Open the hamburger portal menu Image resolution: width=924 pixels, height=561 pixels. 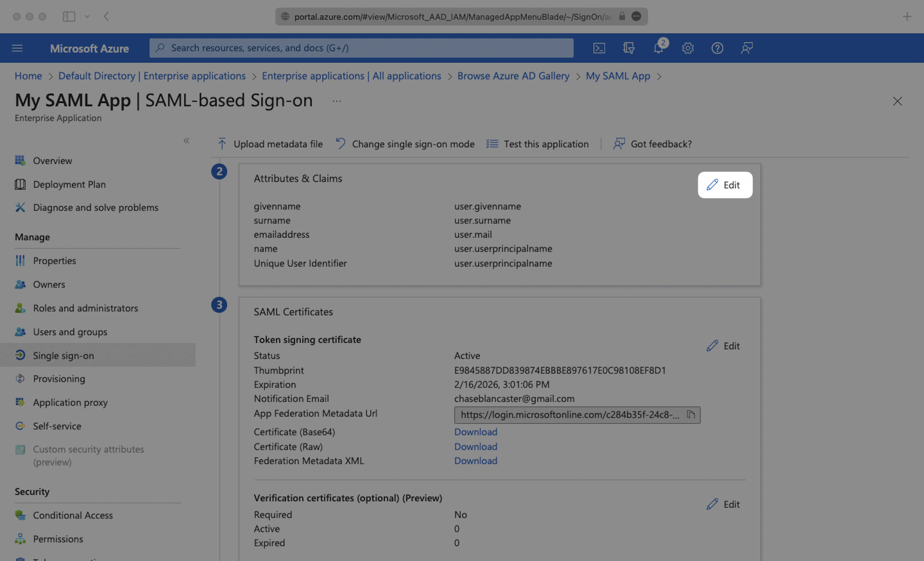click(17, 48)
